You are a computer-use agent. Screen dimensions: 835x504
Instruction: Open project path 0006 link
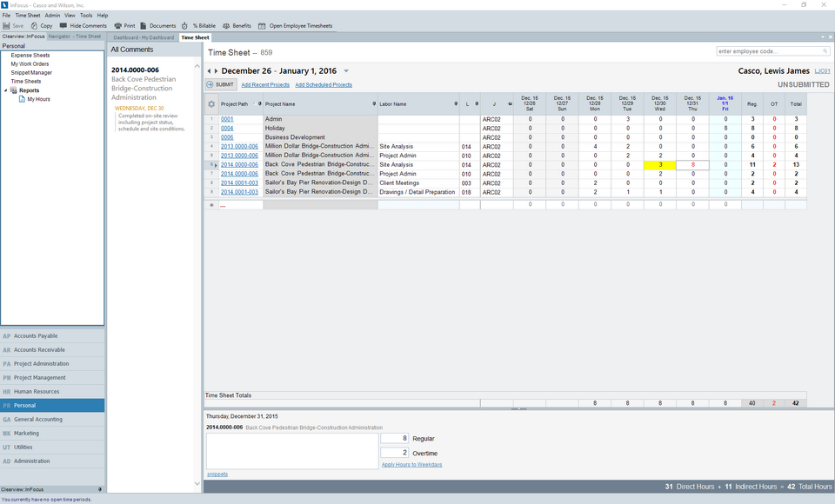coord(227,137)
